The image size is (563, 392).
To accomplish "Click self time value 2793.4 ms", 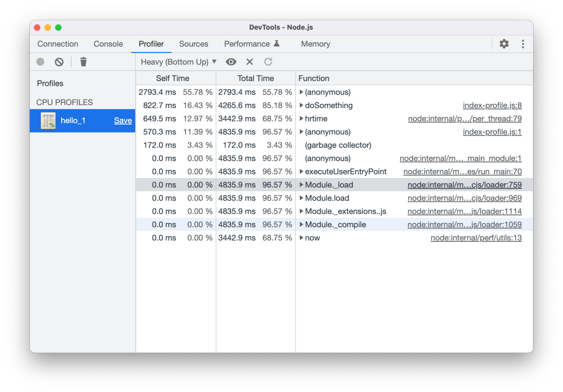I will click(157, 92).
